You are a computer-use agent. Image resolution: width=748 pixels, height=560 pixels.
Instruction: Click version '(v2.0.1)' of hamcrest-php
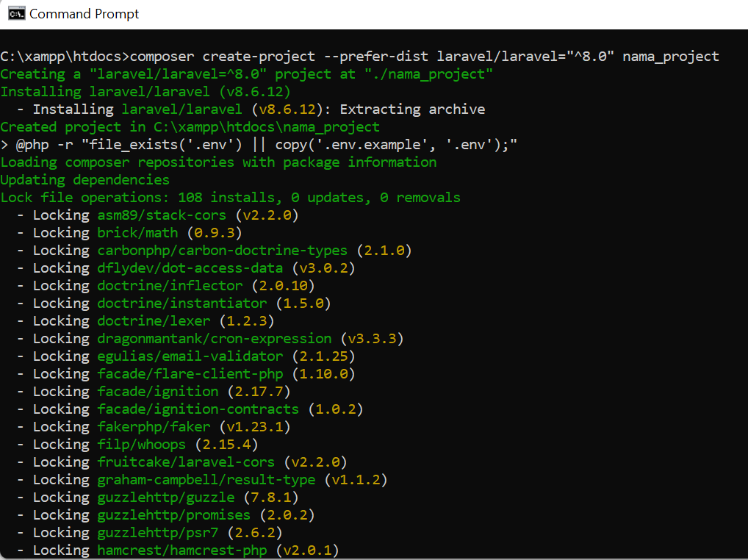[307, 551]
